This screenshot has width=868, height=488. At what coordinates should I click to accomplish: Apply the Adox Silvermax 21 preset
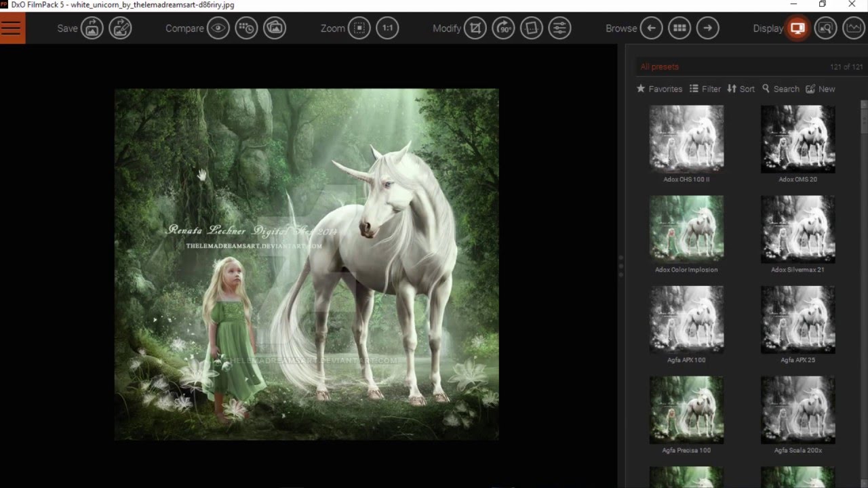[x=797, y=234]
